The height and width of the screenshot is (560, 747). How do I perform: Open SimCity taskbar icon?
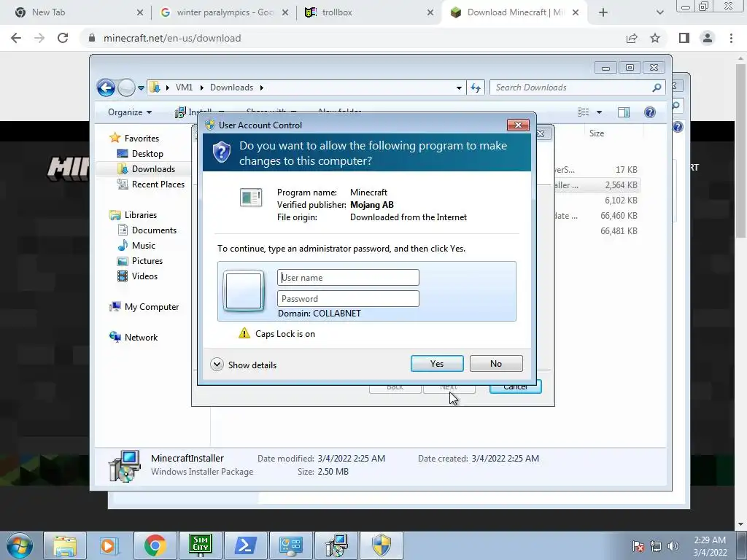click(200, 545)
